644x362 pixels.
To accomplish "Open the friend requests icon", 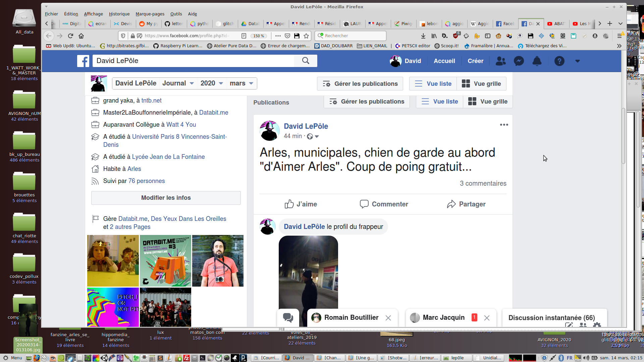I will pyautogui.click(x=500, y=61).
